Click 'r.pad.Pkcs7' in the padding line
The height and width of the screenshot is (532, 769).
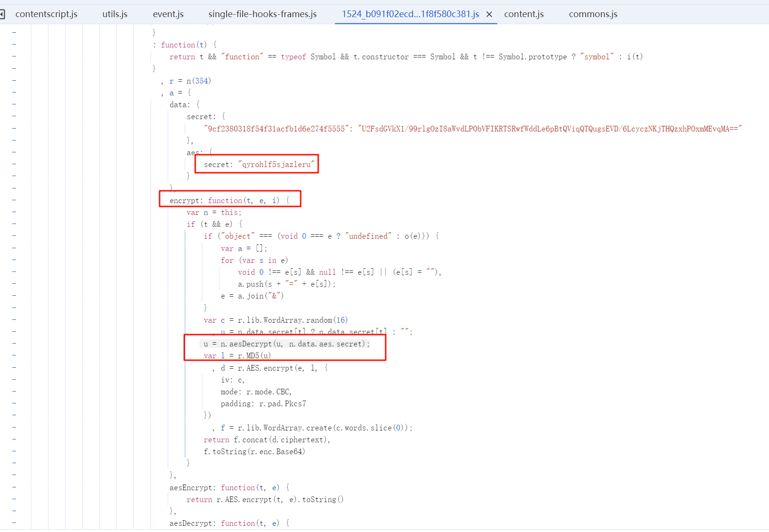[282, 403]
